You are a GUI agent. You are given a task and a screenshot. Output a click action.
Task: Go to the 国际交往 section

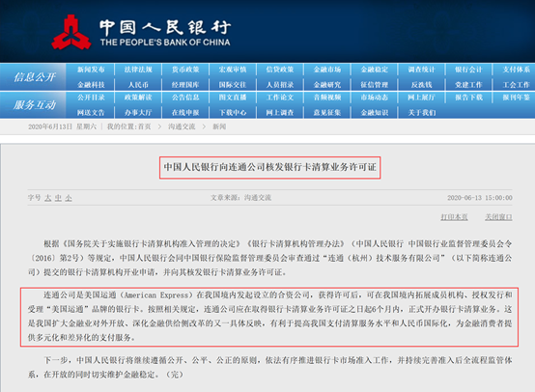[233, 85]
